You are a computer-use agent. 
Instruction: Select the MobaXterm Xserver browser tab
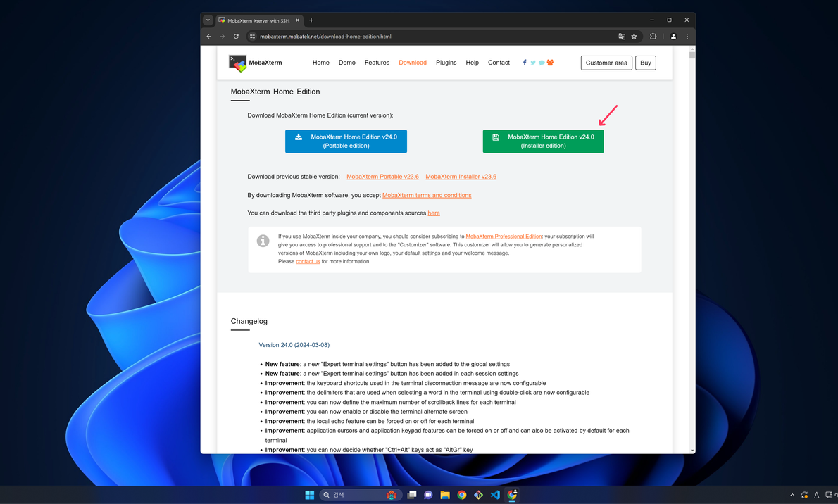point(259,20)
